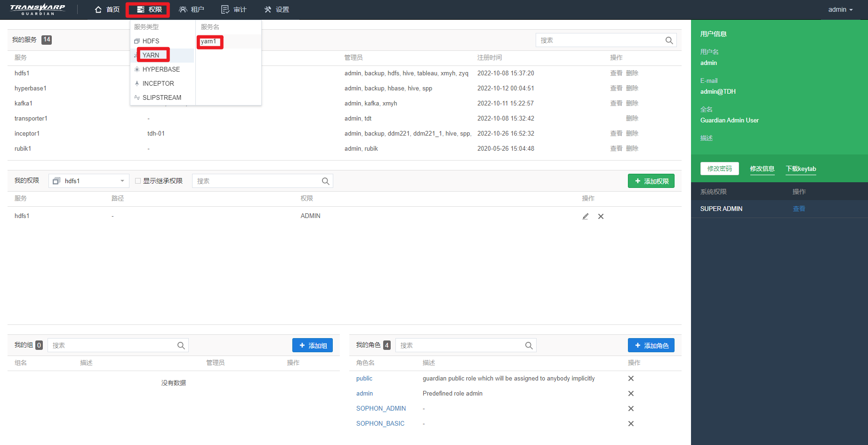Expand the admin user dropdown
Viewport: 868px width, 445px height.
840,9
